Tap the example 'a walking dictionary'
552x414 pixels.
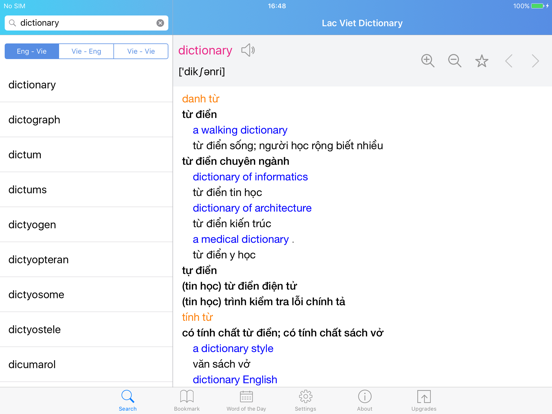click(x=240, y=130)
